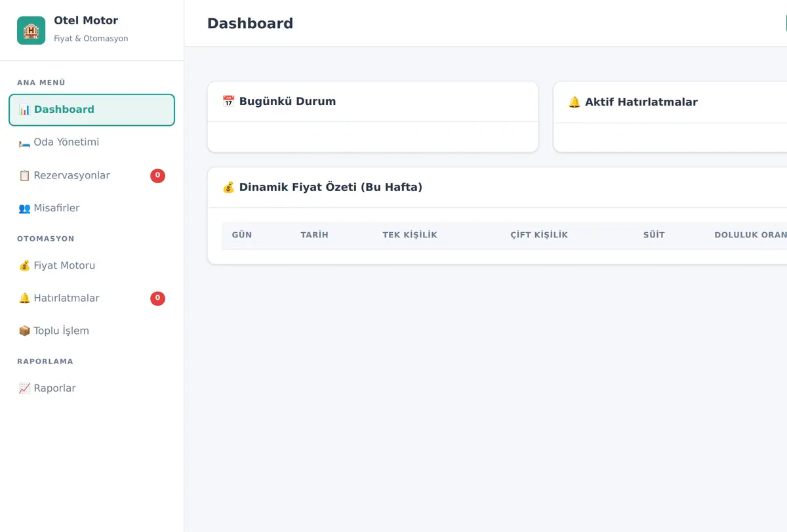787x532 pixels.
Task: Click the Bugünkü Durum card title
Action: [x=287, y=102]
